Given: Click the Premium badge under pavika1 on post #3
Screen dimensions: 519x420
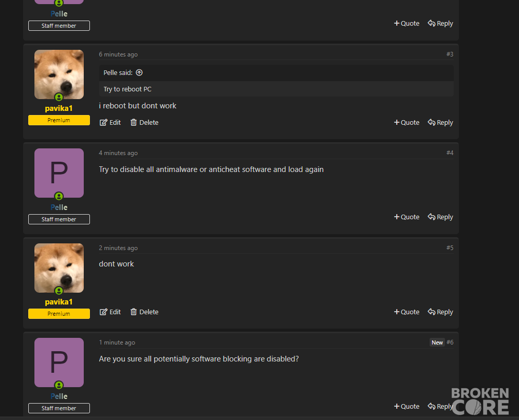Looking at the screenshot, I should coord(59,120).
